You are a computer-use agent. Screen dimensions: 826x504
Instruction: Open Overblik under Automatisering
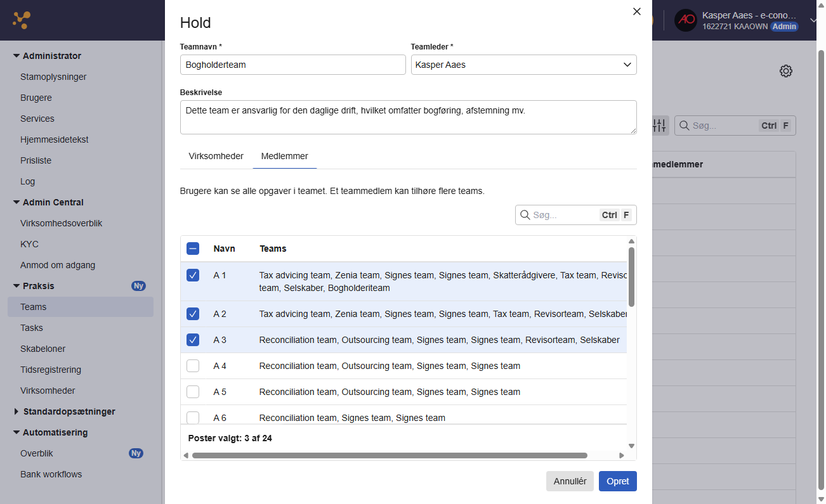[x=37, y=453]
